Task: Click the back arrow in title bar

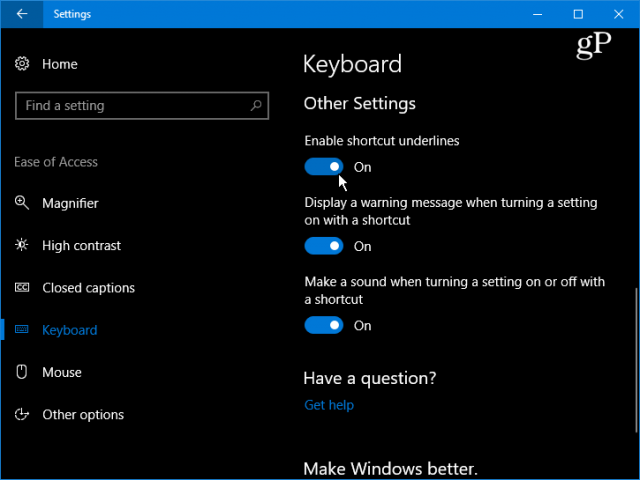Action: [x=22, y=14]
